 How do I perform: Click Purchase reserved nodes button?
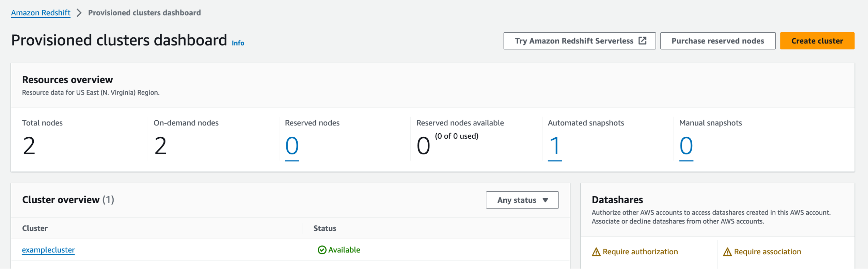point(717,41)
